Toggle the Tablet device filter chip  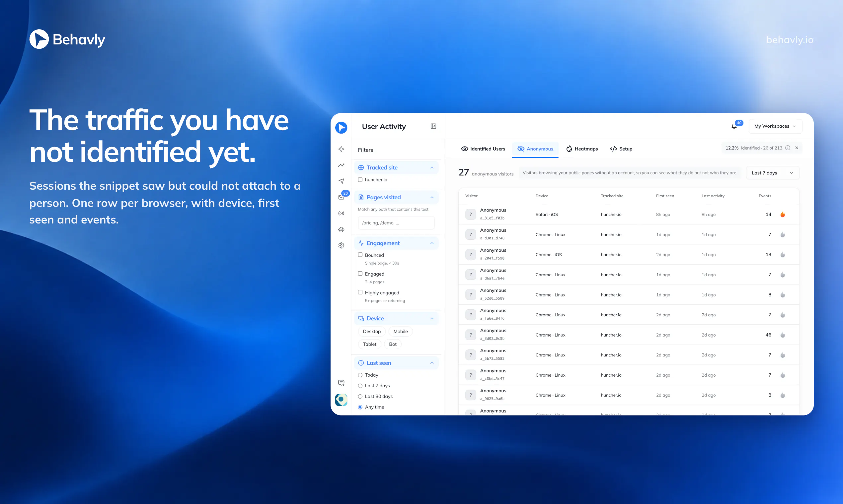point(369,344)
